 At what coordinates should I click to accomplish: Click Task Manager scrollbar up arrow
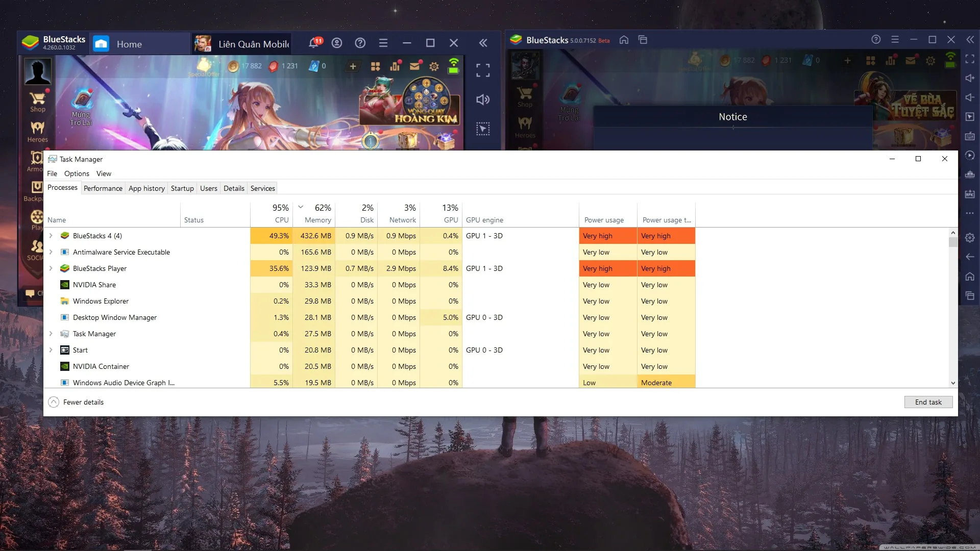coord(953,232)
